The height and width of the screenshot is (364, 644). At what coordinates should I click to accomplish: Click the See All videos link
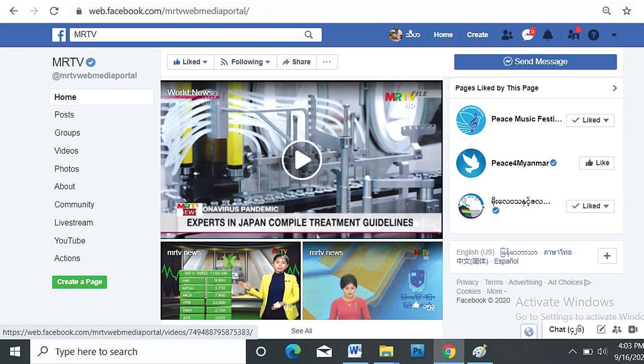[x=302, y=331]
